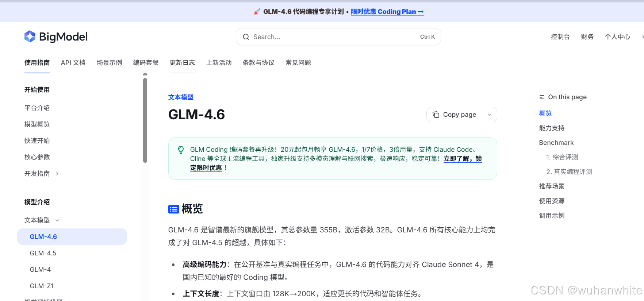The width and height of the screenshot is (644, 301).
Task: Click the 开始使用 sidebar heading
Action: point(37,90)
